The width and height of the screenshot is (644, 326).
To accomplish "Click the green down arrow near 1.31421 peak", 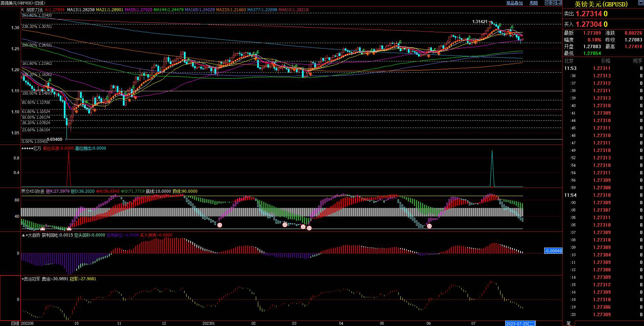I will [x=500, y=25].
